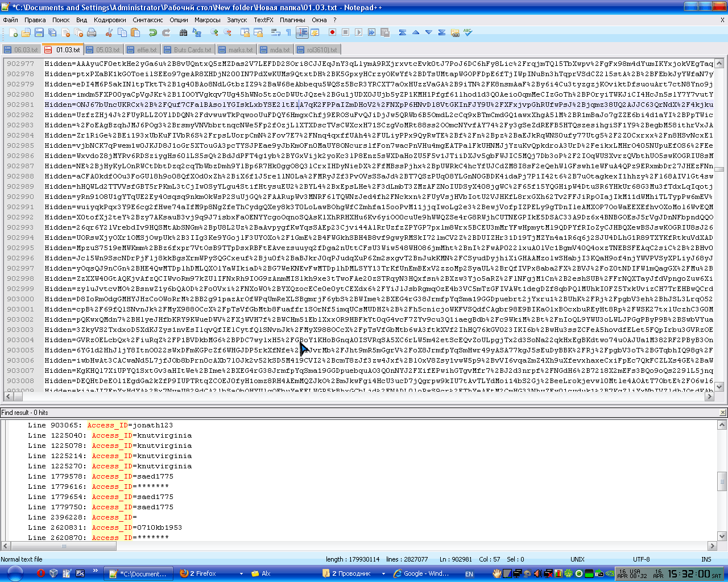Click the Paste clipboard icon
This screenshot has width=728, height=582.
pos(135,32)
